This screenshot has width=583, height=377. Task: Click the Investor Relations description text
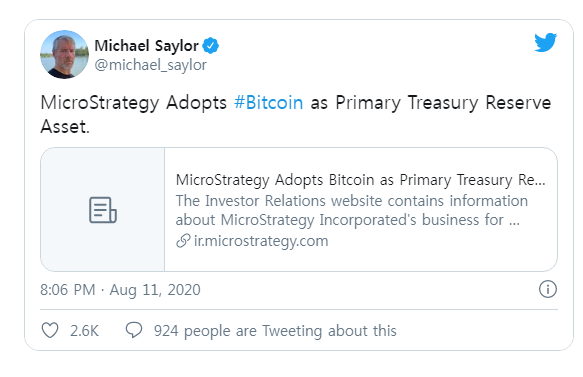click(352, 210)
